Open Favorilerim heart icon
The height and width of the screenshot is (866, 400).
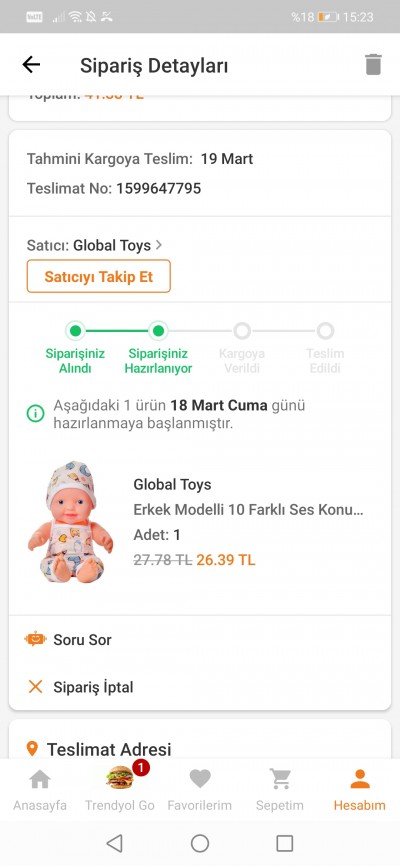pyautogui.click(x=199, y=779)
